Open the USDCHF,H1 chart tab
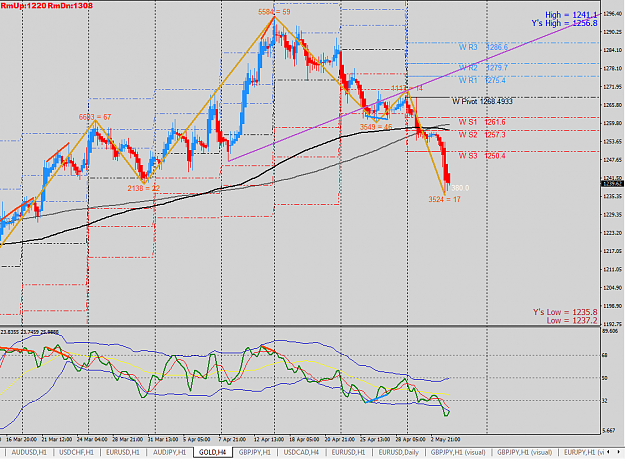Image resolution: width=625 pixels, height=459 pixels. (77, 452)
